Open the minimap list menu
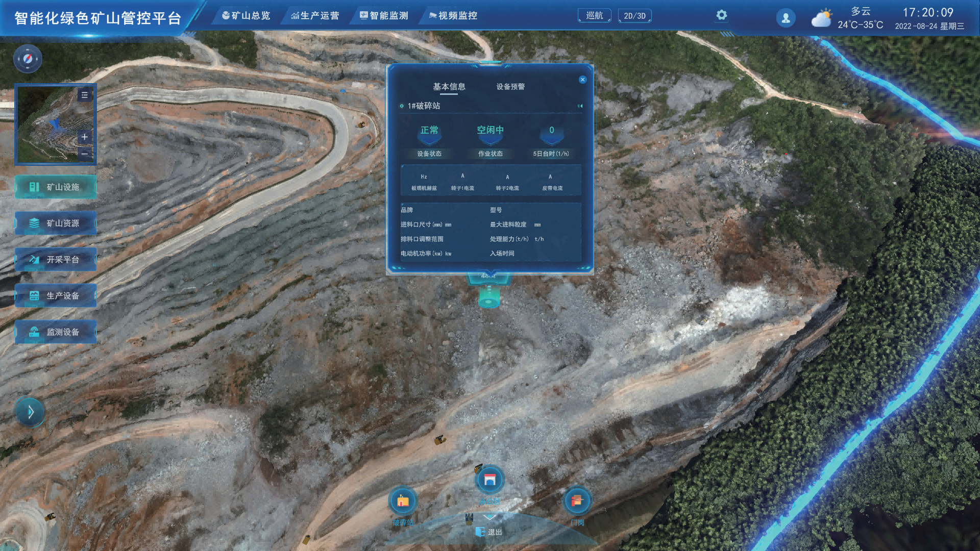The image size is (980, 551). (85, 95)
